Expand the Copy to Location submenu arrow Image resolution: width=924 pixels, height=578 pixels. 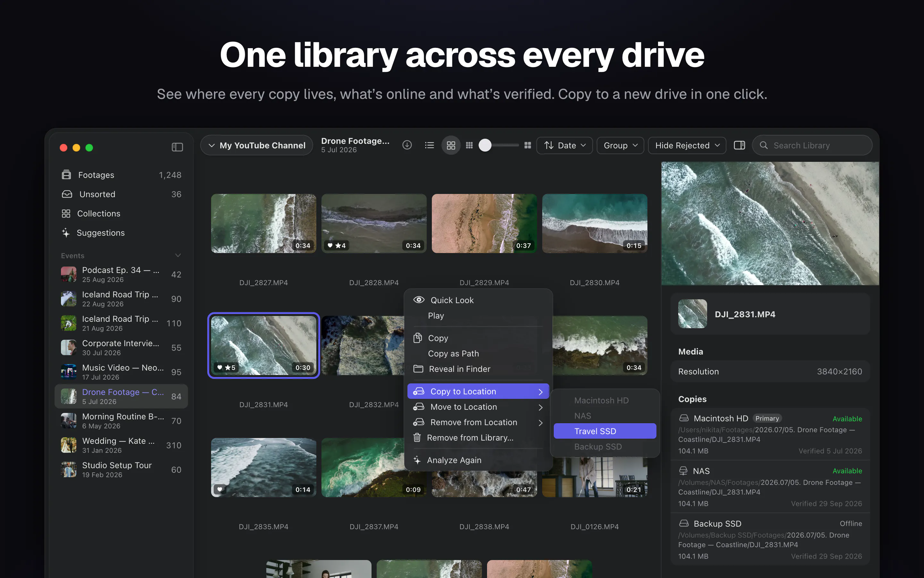coord(541,391)
